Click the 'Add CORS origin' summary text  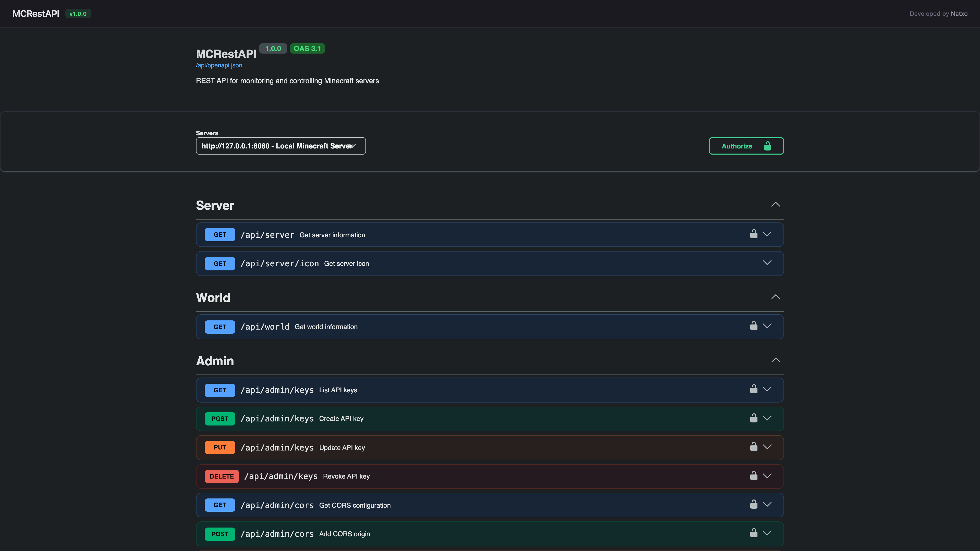[x=344, y=534]
